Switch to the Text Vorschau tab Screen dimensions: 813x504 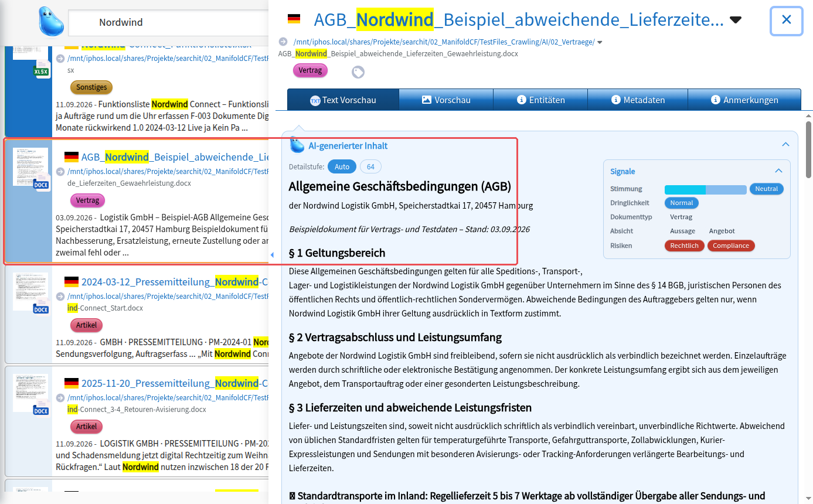tap(343, 100)
